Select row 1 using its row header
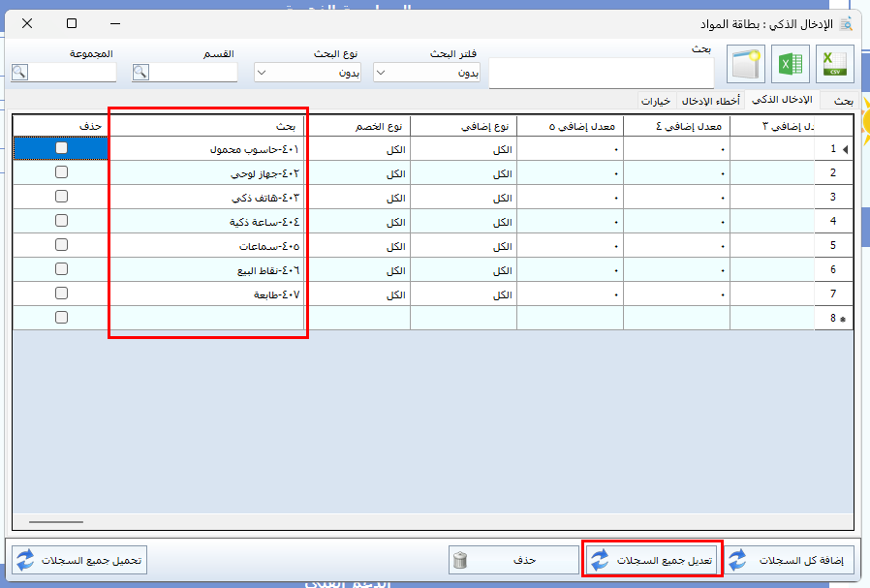Image resolution: width=870 pixels, height=588 pixels. 834,149
